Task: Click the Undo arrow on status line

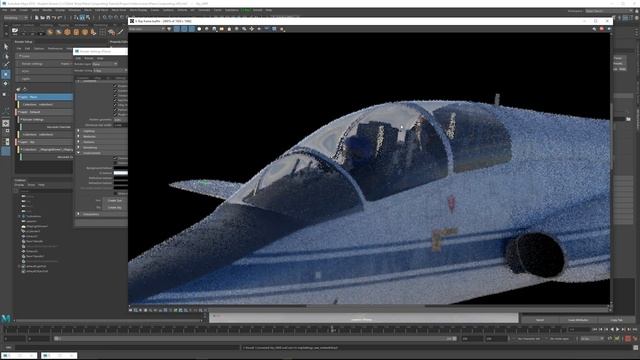Action: pyautogui.click(x=54, y=18)
